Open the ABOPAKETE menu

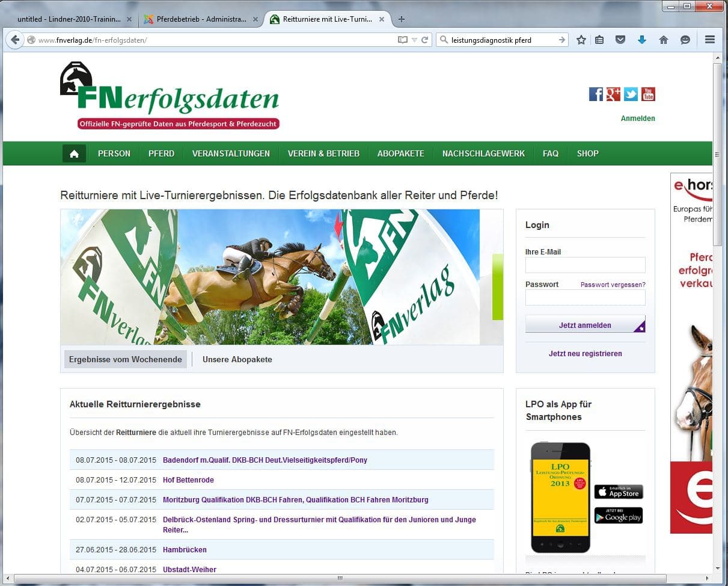tap(401, 153)
